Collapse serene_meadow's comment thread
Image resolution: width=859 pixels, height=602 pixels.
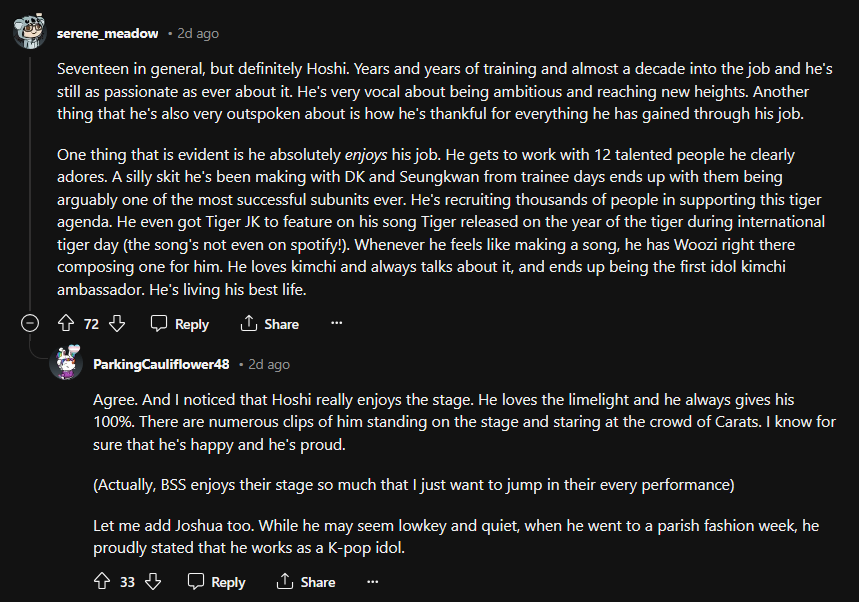coord(30,323)
